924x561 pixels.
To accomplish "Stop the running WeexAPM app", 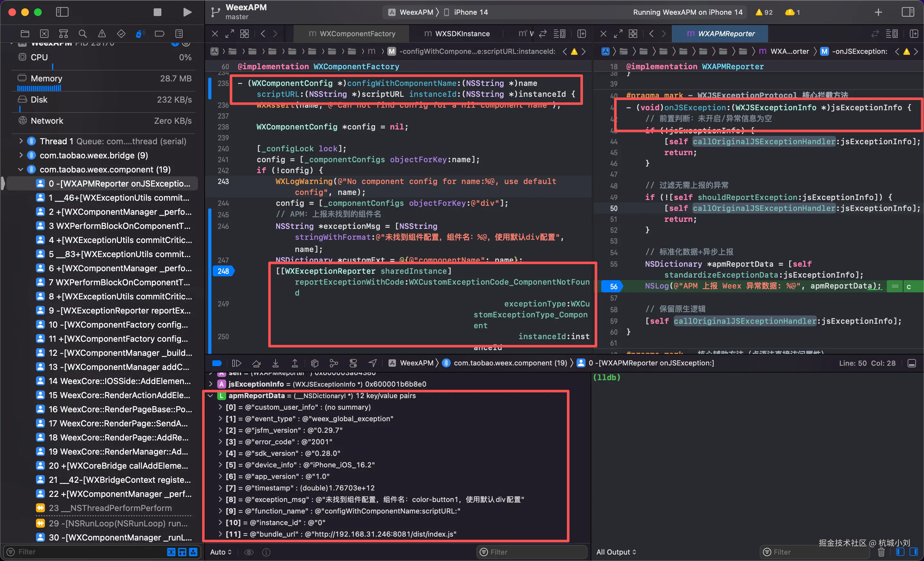I will [158, 13].
